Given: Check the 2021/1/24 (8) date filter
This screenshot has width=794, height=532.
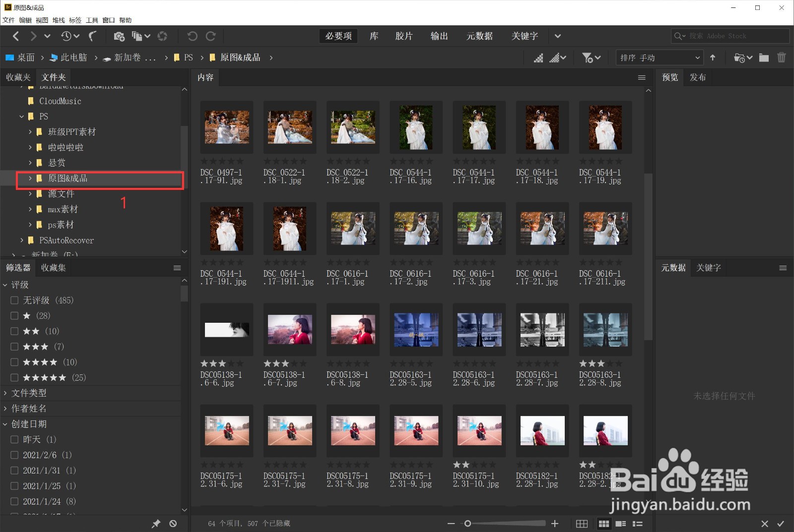Looking at the screenshot, I should coord(14,501).
